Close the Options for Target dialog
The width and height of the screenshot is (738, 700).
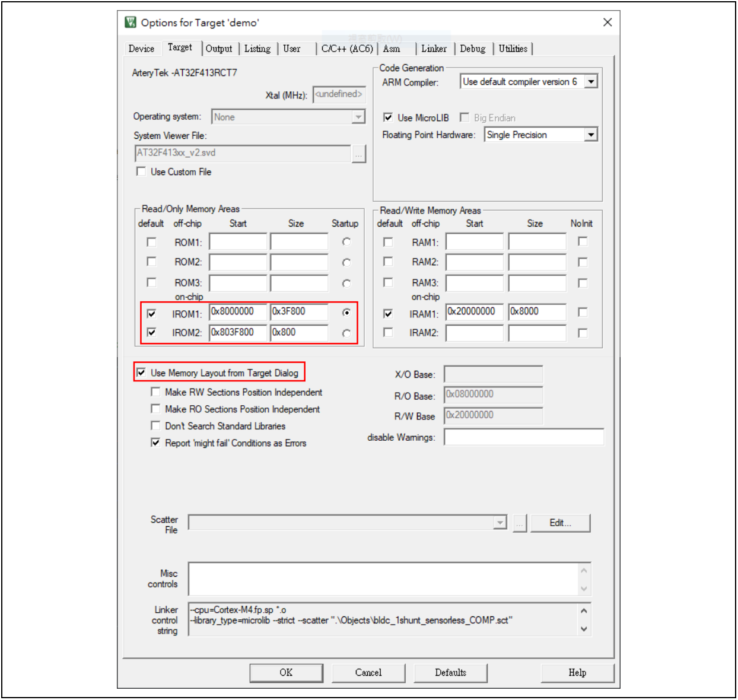pyautogui.click(x=607, y=22)
